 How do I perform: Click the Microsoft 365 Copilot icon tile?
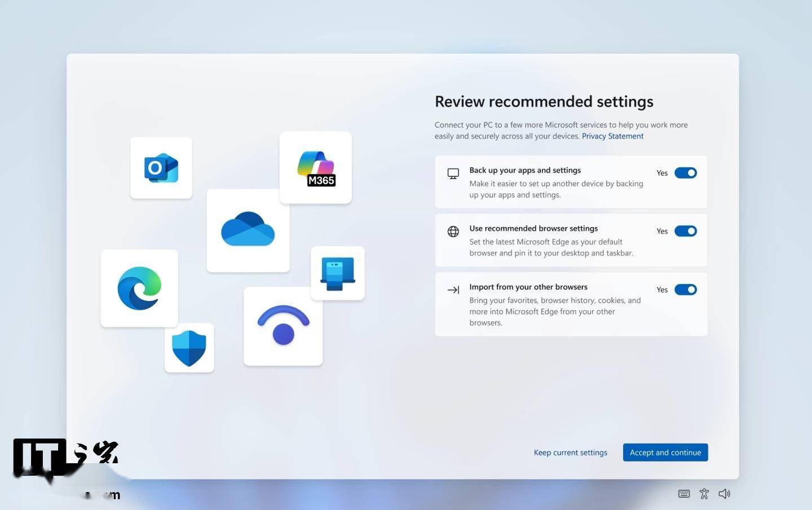pos(316,167)
